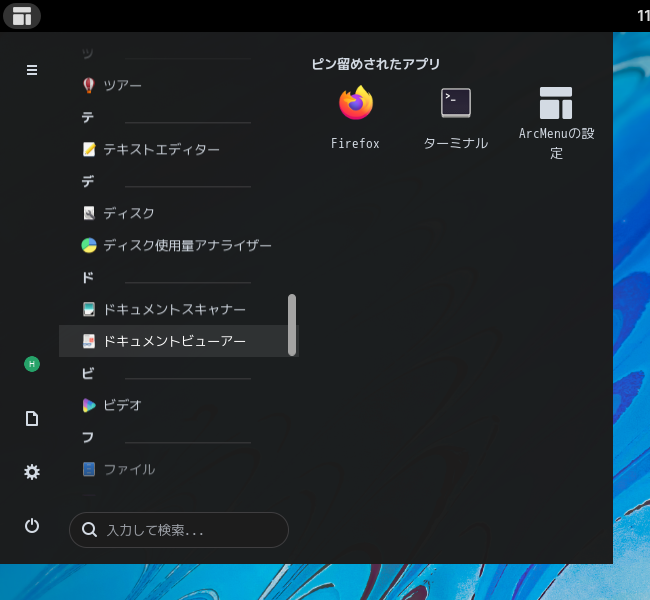
Task: Click the ArcMenu button in the top panel
Action: tap(22, 16)
